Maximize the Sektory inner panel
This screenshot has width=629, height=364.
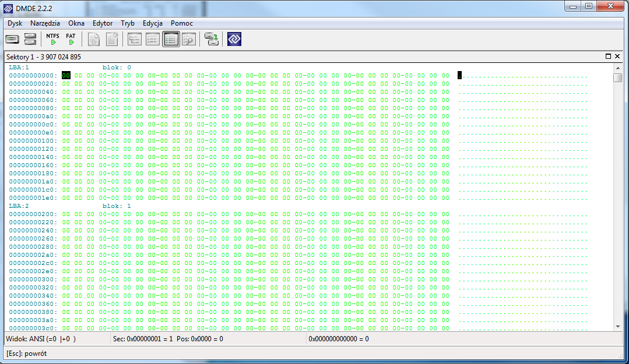coord(608,56)
